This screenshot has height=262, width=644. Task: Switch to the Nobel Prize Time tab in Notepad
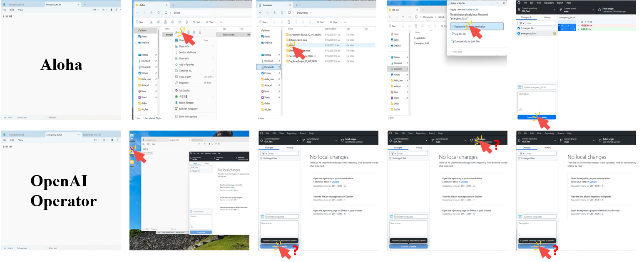coord(92,135)
